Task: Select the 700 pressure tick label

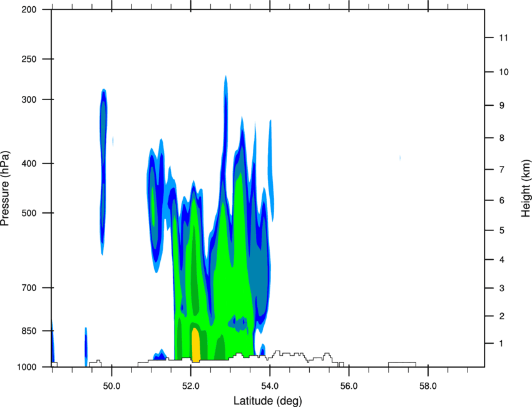Action: [x=29, y=288]
